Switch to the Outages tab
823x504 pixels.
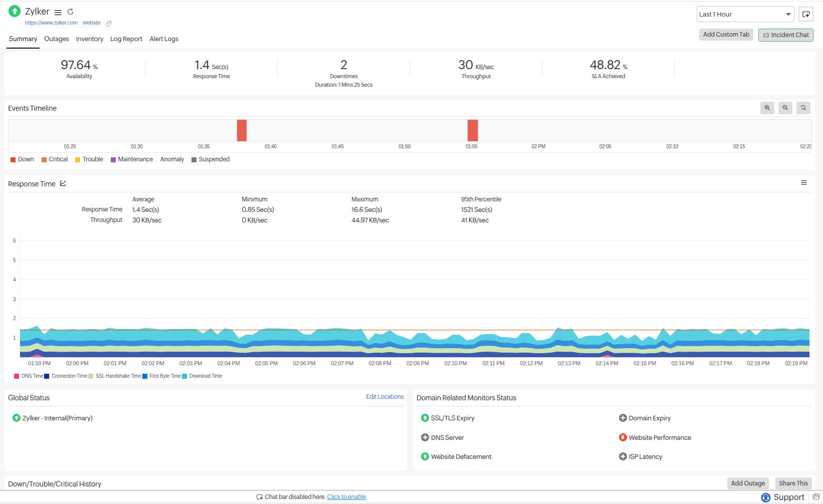[56, 39]
